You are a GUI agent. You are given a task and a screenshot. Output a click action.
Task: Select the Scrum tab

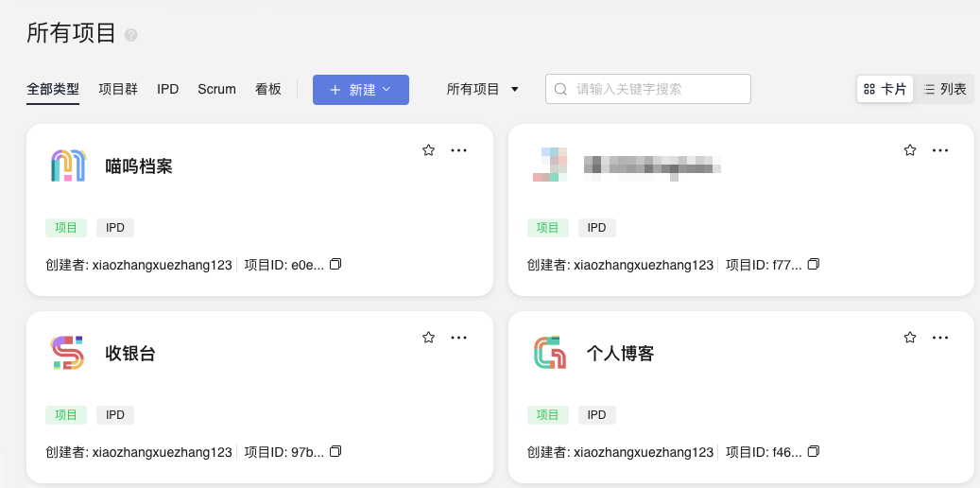pos(216,89)
